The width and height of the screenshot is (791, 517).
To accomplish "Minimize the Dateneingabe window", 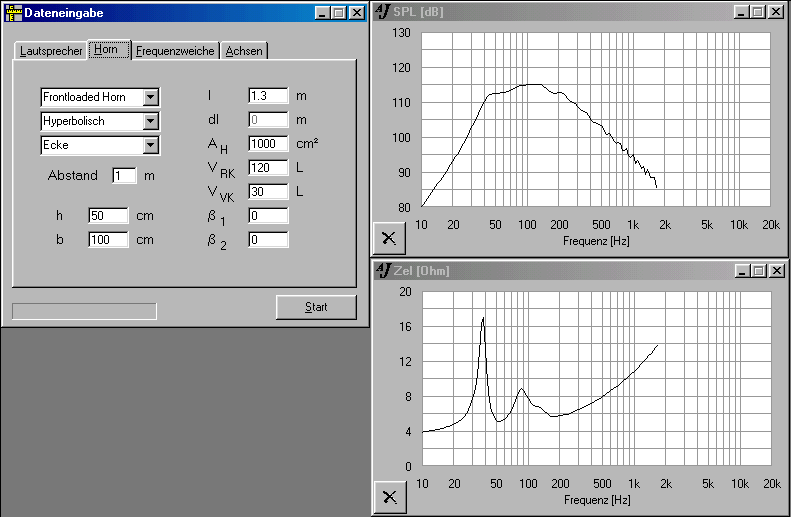I will pyautogui.click(x=322, y=13).
